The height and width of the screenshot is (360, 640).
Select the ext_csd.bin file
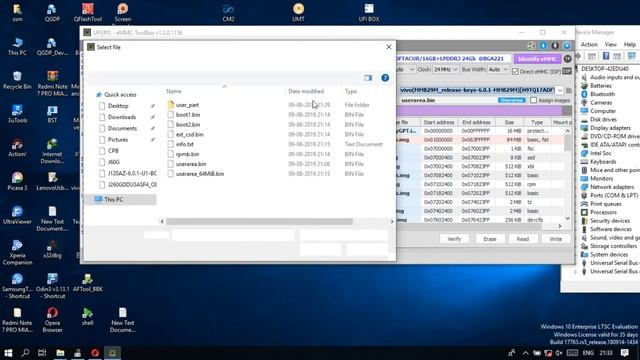click(189, 134)
